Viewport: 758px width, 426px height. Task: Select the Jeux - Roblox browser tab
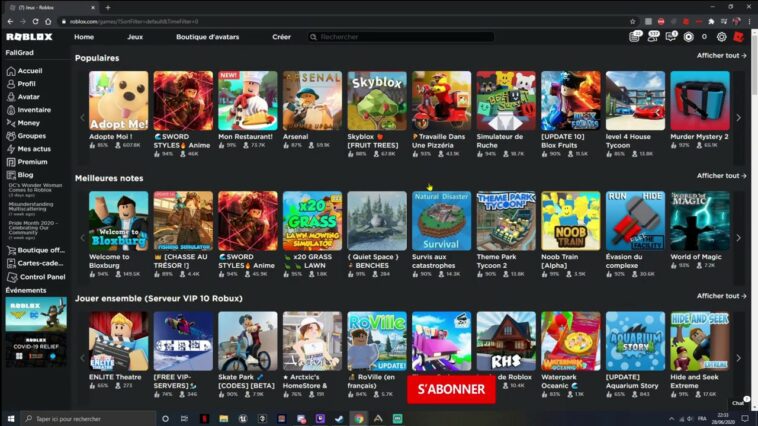(51, 7)
